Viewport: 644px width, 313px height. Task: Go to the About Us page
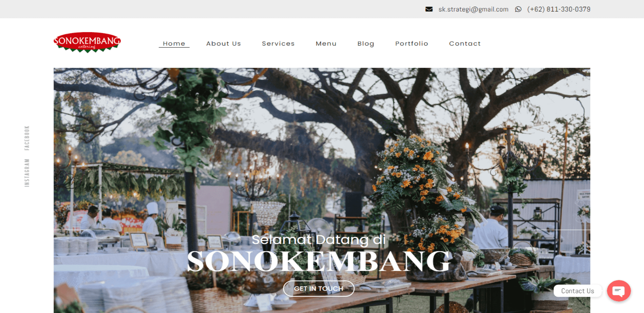(224, 43)
